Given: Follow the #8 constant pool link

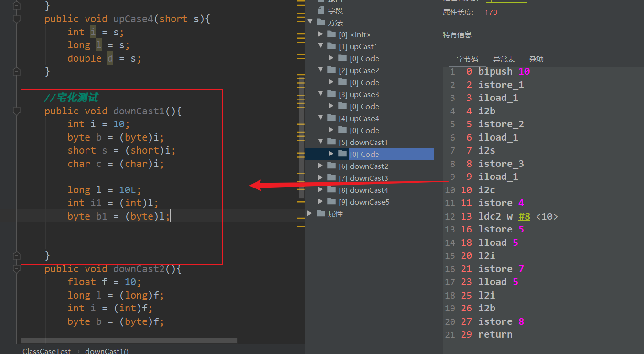Looking at the screenshot, I should coord(525,216).
